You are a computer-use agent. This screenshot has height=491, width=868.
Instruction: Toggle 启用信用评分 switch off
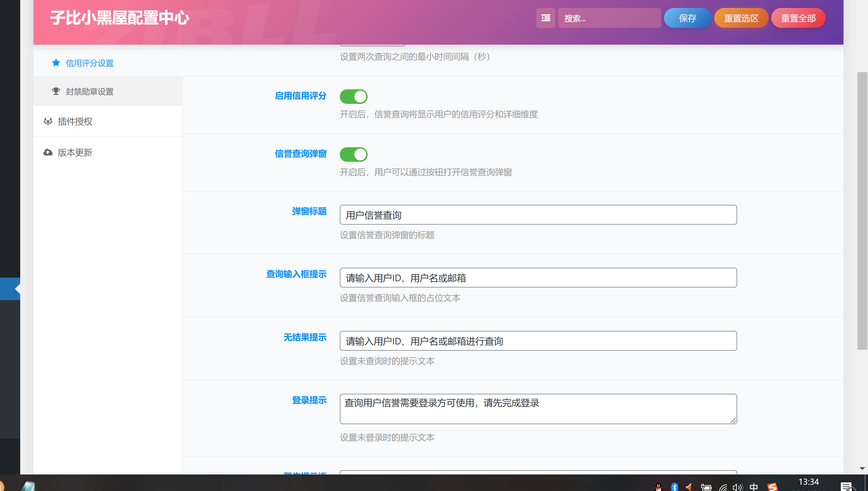pyautogui.click(x=353, y=97)
